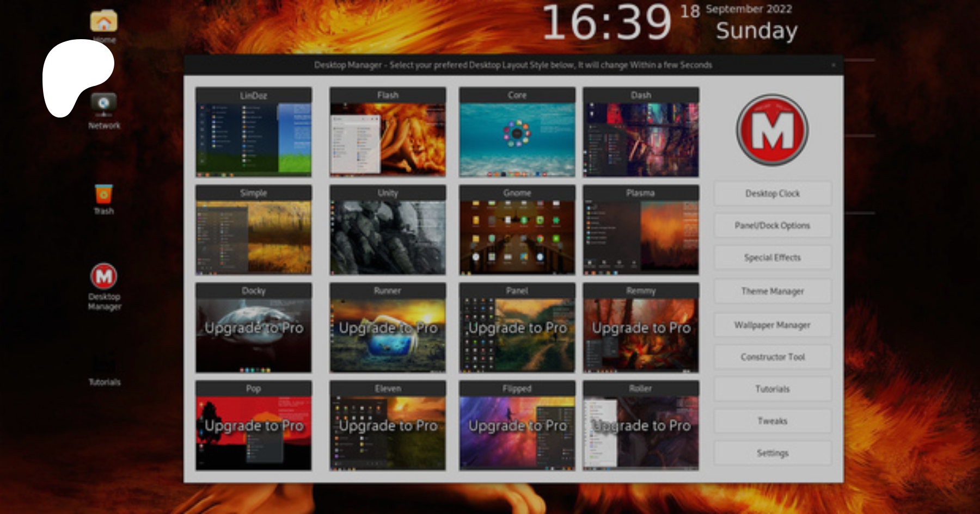Open the Constructor Tool
The image size is (980, 514).
click(x=772, y=357)
